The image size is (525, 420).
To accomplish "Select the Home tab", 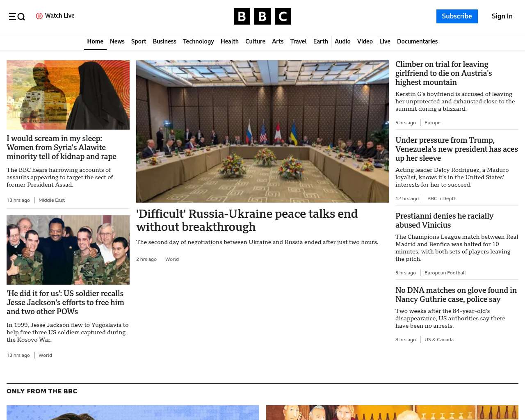I will point(95,41).
